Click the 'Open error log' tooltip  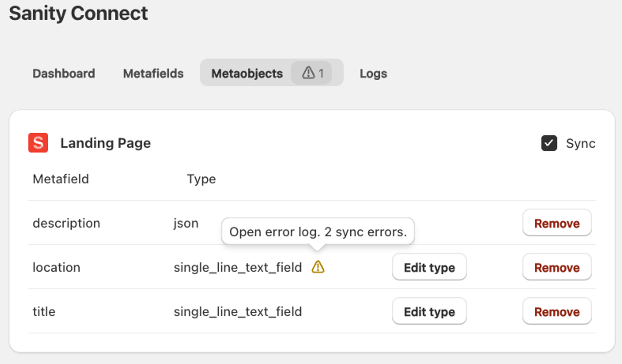coord(317,232)
